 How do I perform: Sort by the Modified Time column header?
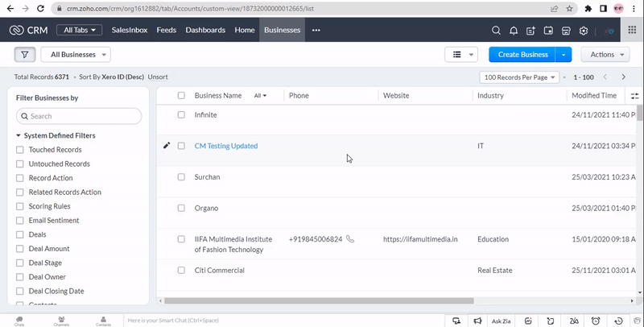tap(594, 95)
